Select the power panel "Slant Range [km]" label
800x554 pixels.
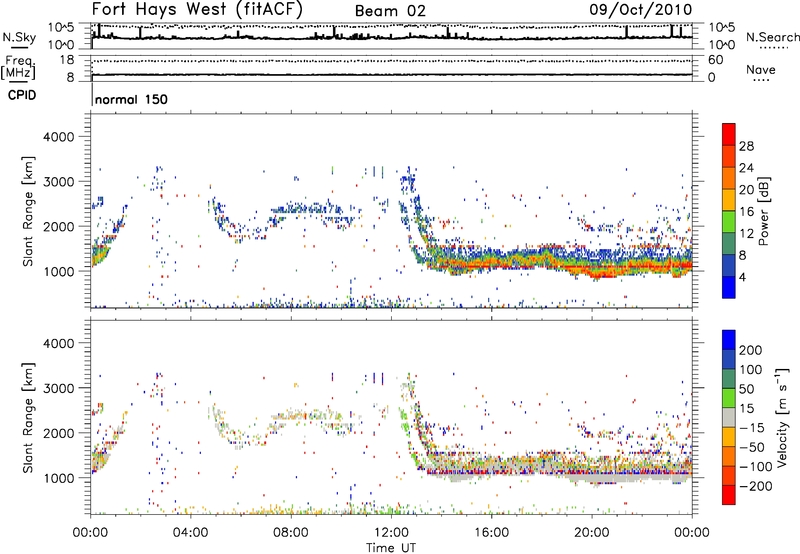(29, 211)
